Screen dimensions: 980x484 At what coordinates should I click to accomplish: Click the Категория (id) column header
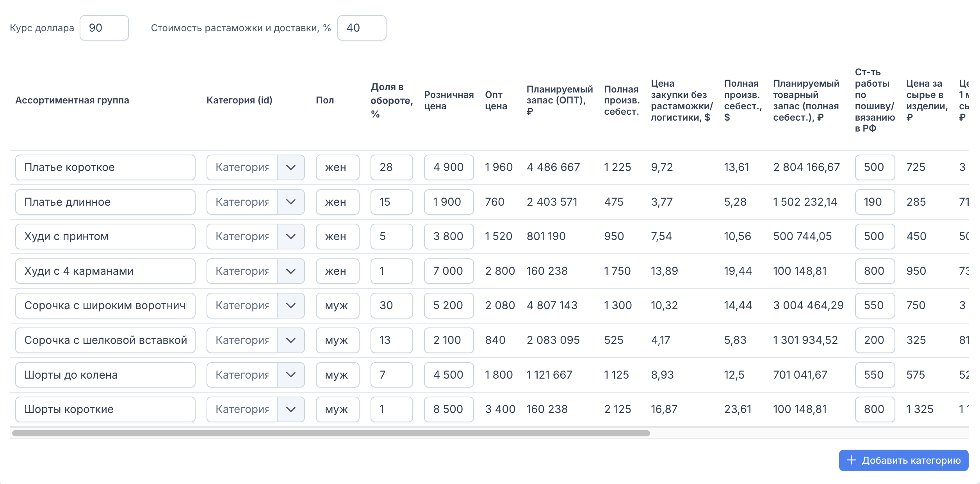239,100
